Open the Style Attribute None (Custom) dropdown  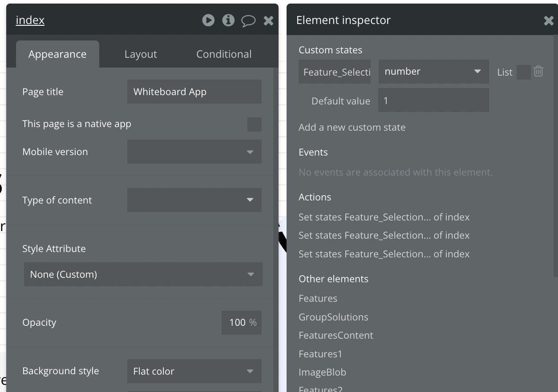(x=143, y=274)
